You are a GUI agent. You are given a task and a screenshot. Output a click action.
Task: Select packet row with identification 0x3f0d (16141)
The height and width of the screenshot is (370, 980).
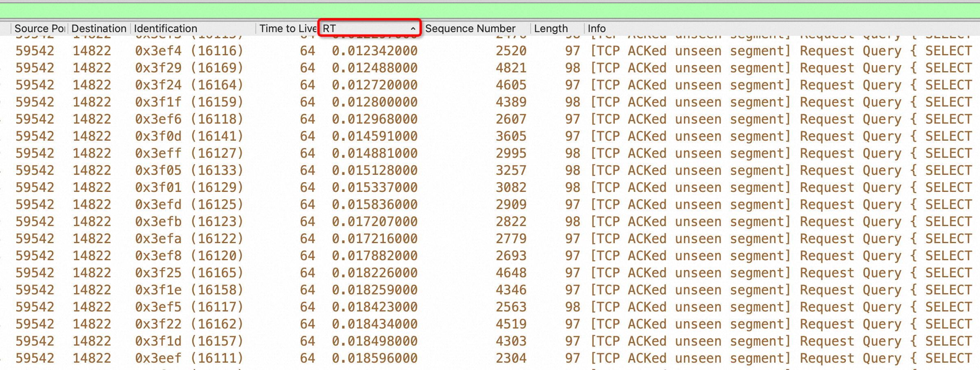point(490,136)
